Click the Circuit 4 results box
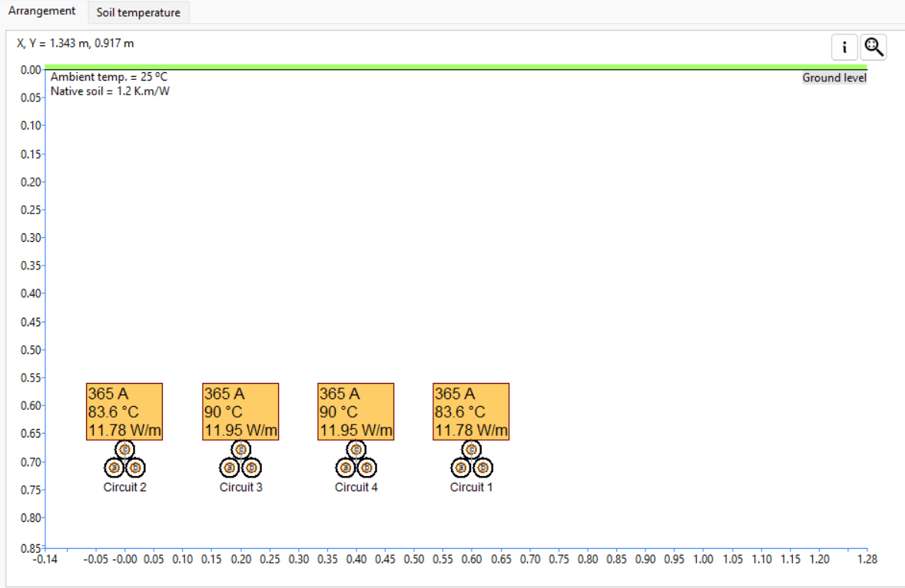The image size is (905, 588). [x=356, y=411]
